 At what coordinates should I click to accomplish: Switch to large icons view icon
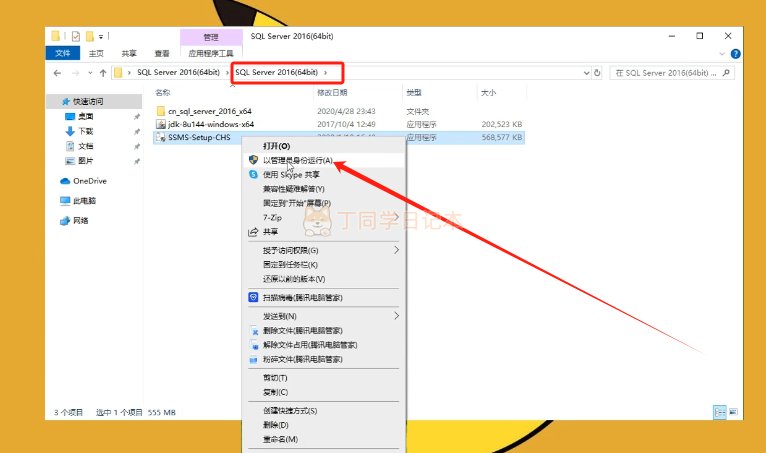pyautogui.click(x=733, y=412)
